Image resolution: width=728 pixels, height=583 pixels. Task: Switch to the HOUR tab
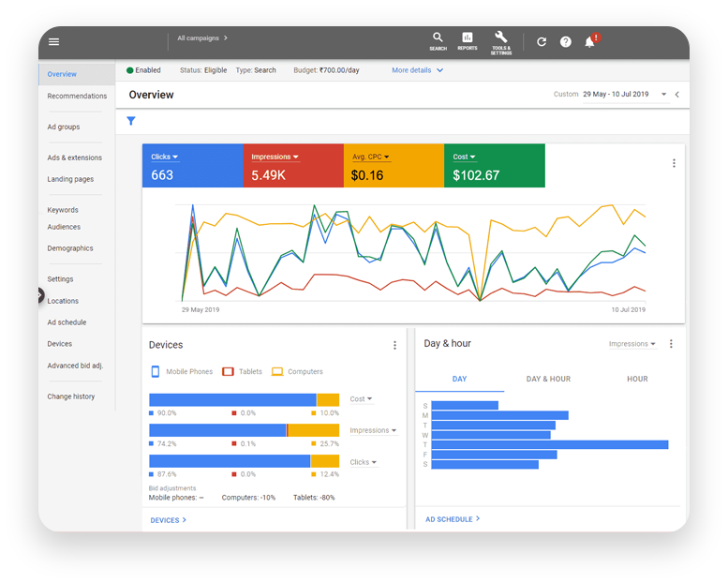click(637, 380)
